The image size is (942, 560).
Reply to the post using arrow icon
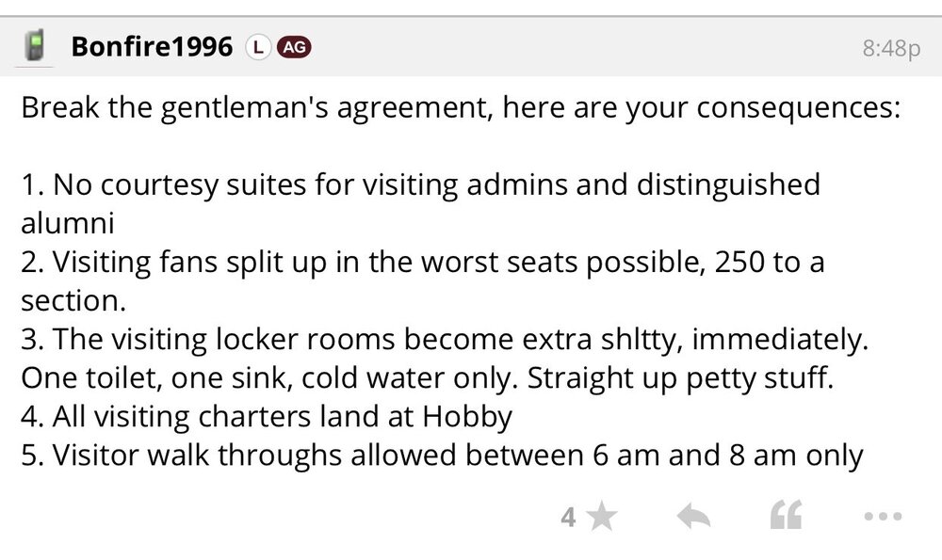pyautogui.click(x=693, y=516)
